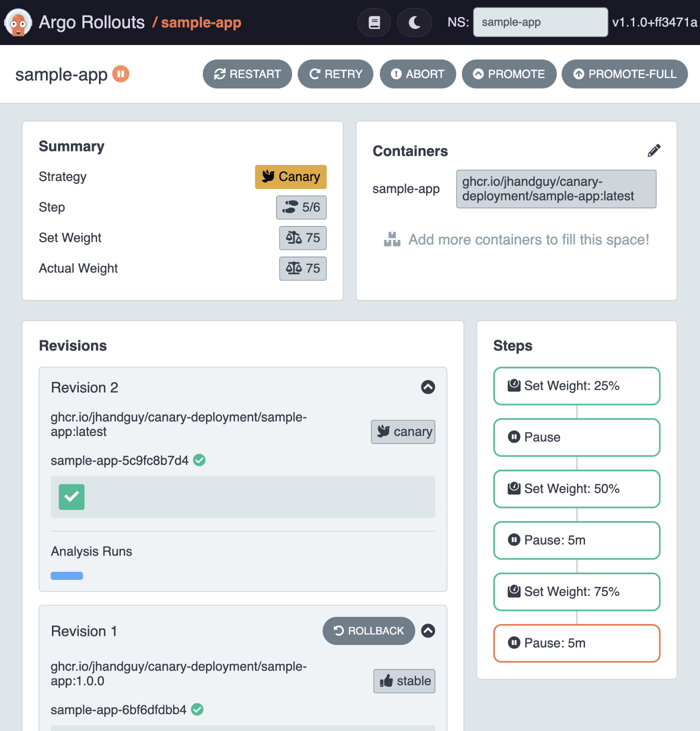Click the sample-app container image field
The image size is (700, 731).
556,189
